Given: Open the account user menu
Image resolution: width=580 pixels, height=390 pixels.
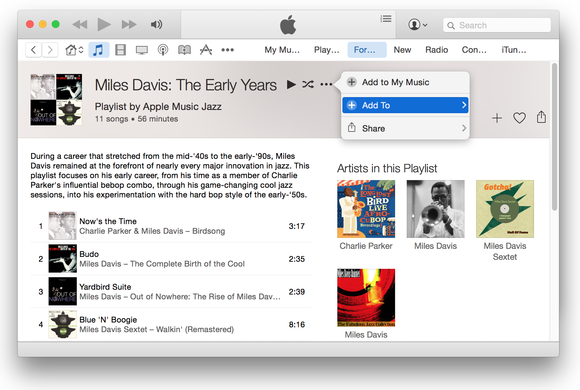Looking at the screenshot, I should point(418,25).
